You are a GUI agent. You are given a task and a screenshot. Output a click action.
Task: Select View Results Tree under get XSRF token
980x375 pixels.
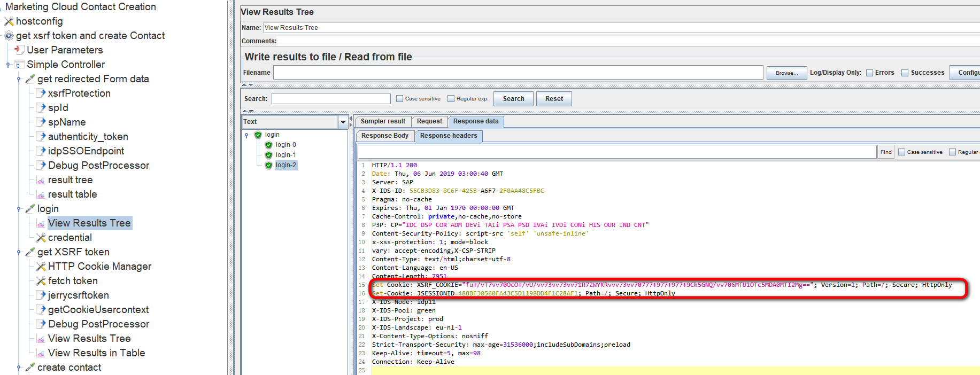pos(89,339)
